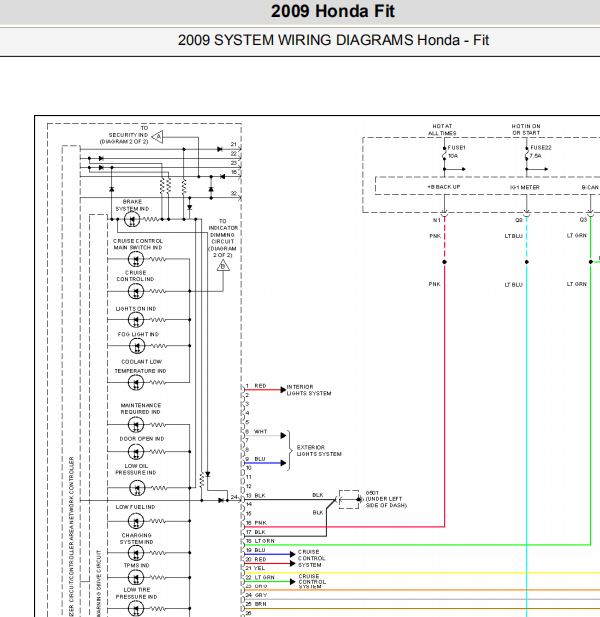The width and height of the screenshot is (600, 617).
Task: Click the CRUISE CONTROL SYSTEM label beside pin 22
Action: (312, 582)
